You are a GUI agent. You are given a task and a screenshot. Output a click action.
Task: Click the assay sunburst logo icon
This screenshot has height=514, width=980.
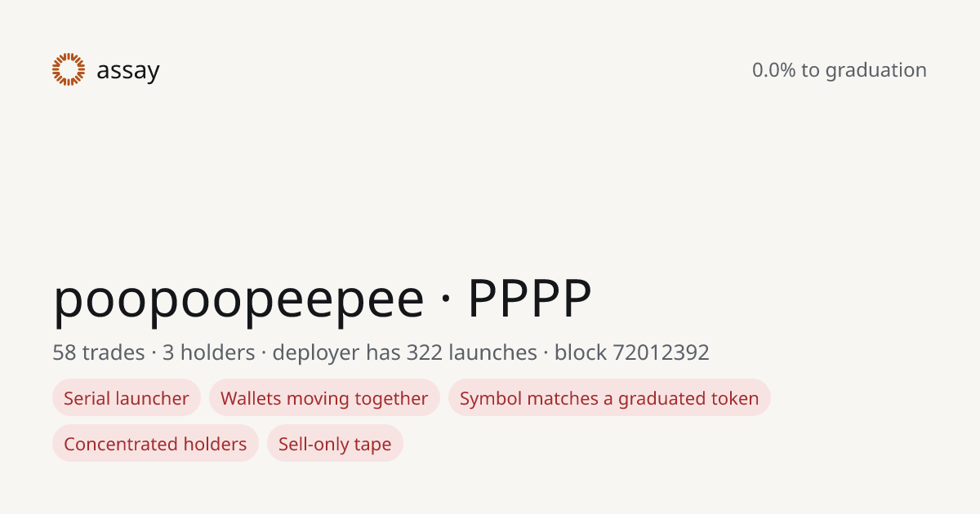coord(69,69)
